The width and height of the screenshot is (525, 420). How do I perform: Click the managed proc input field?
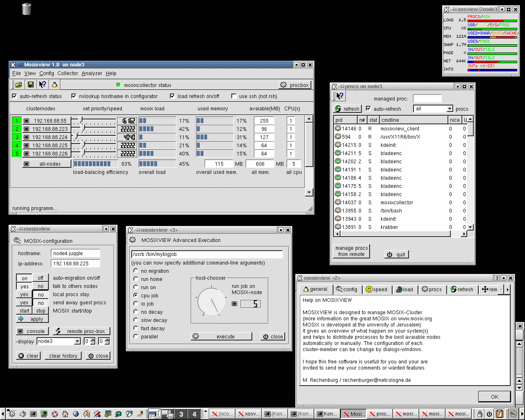427,98
